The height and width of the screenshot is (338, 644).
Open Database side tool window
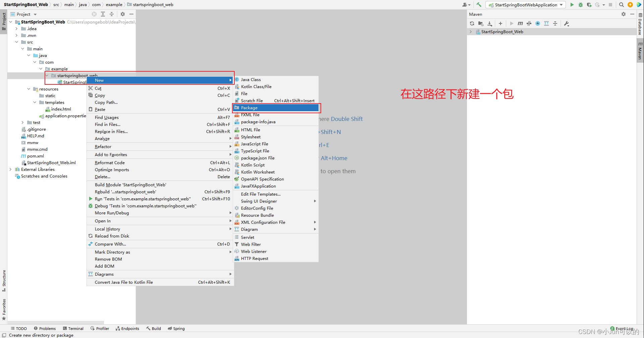coord(640,24)
